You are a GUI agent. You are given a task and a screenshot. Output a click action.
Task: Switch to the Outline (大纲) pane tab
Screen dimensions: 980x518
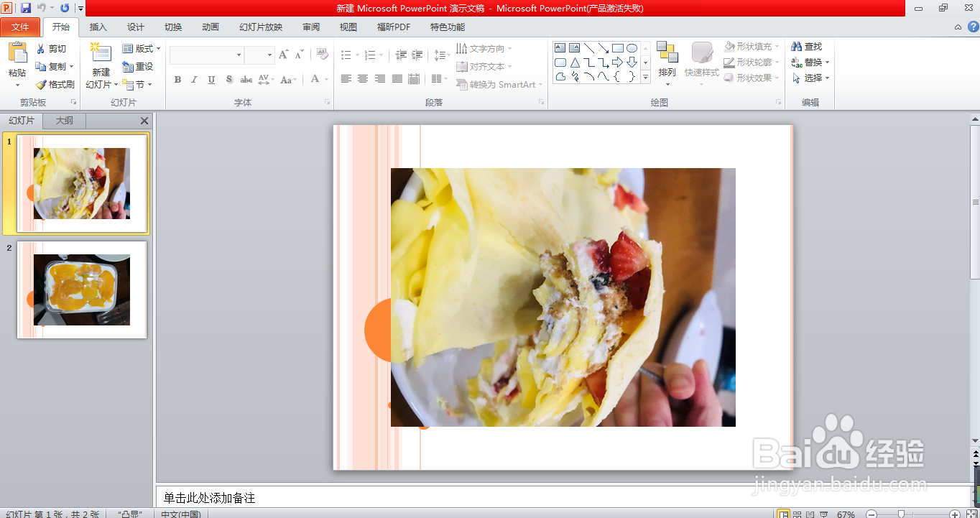(65, 121)
